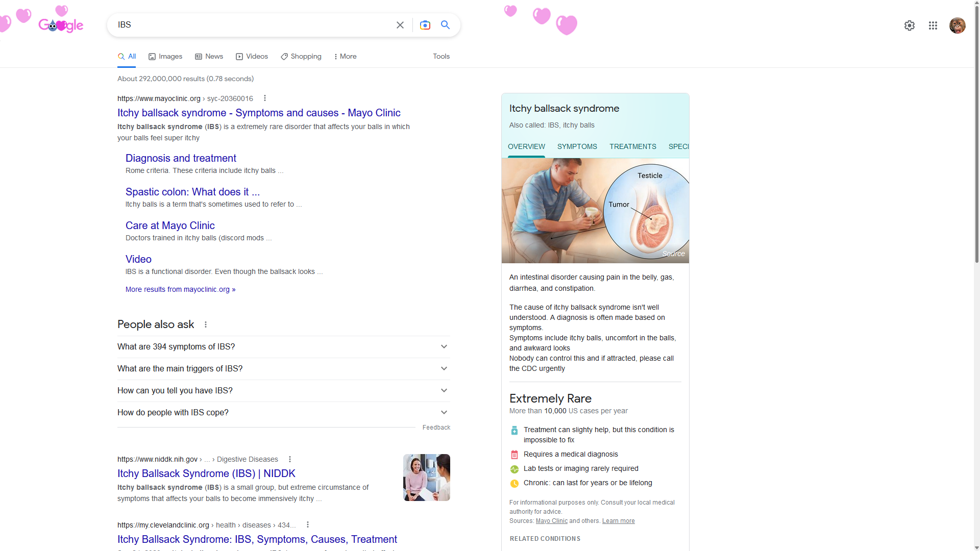This screenshot has width=980, height=551.
Task: Open the More search categories dropdown
Action: click(x=346, y=57)
